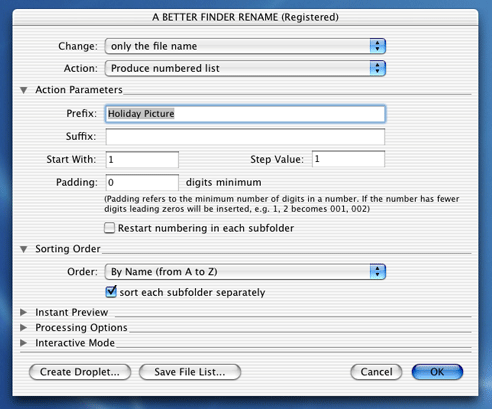
Task: Click the Start With number field
Action: coord(142,159)
